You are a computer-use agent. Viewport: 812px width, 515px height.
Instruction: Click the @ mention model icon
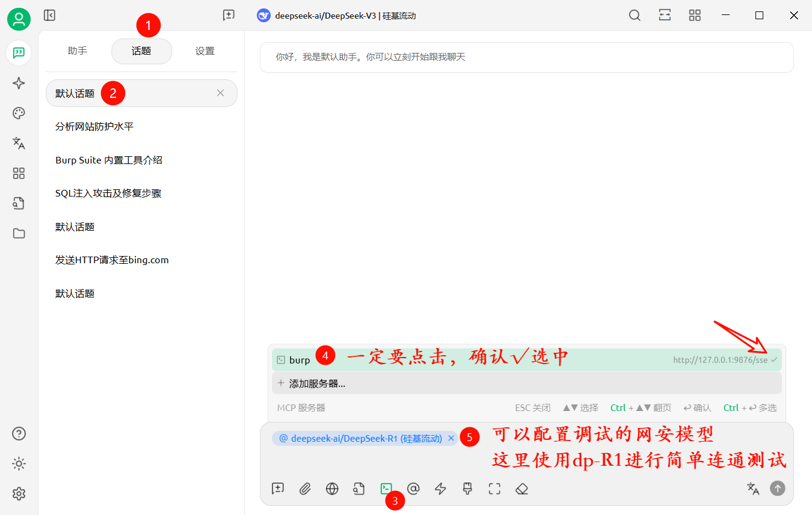coord(413,489)
